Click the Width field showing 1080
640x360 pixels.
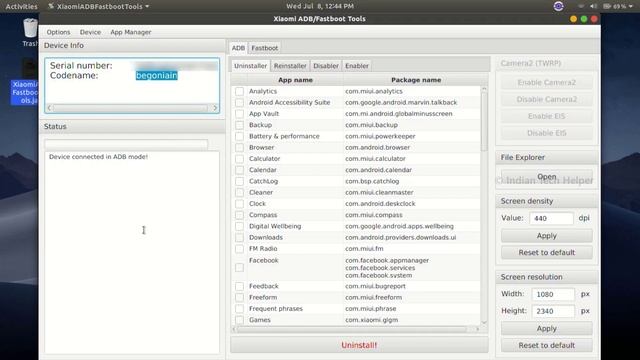click(x=553, y=294)
